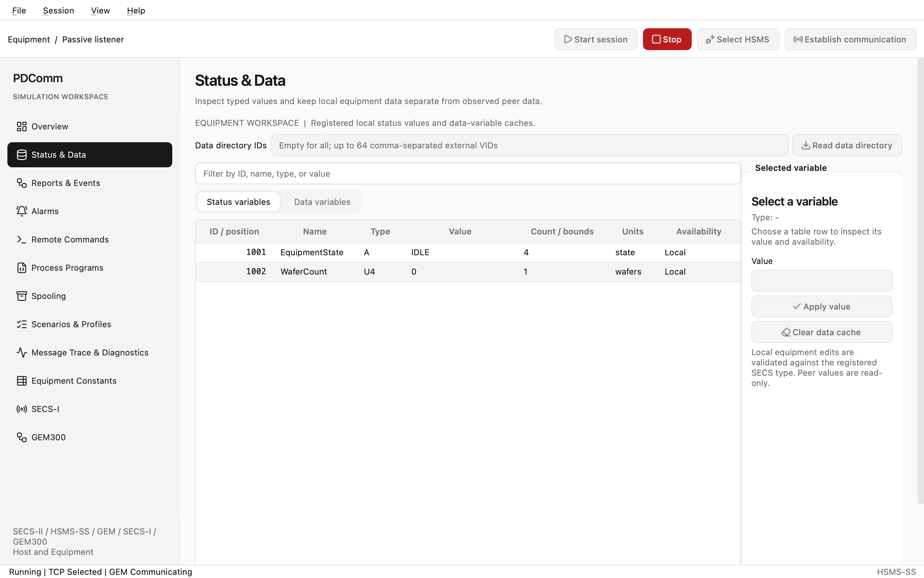This screenshot has height=578, width=924.
Task: Click the GEM300 sidebar icon
Action: 21,438
